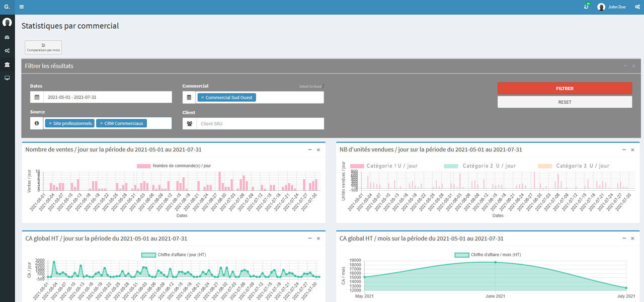Screen dimensions: 644x302
Task: Open the John Doe user menu
Action: click(x=612, y=7)
